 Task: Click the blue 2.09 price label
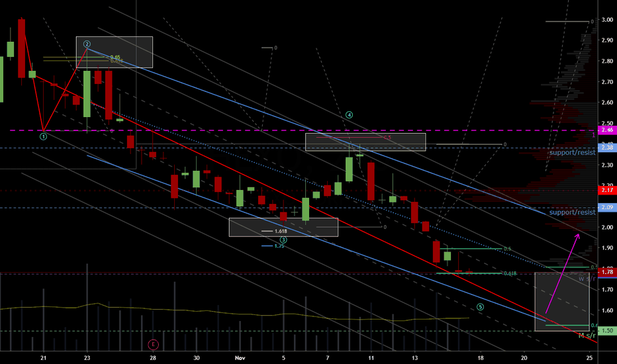[607, 207]
